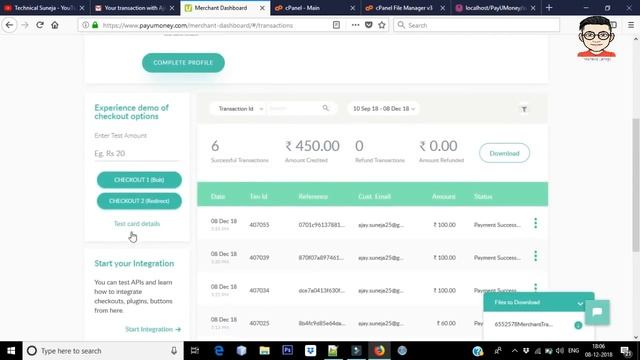Open options for transaction 407055
The height and width of the screenshot is (360, 640).
click(x=536, y=223)
